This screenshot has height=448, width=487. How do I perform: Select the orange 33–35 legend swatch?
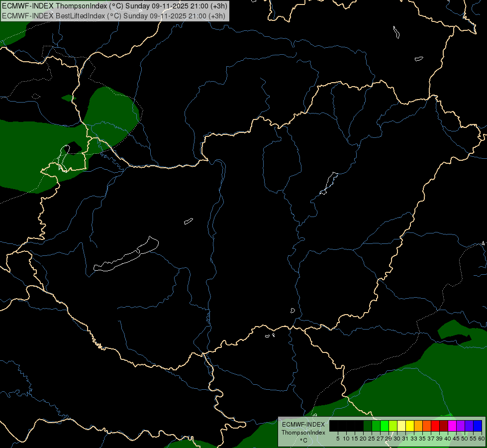[418, 426]
